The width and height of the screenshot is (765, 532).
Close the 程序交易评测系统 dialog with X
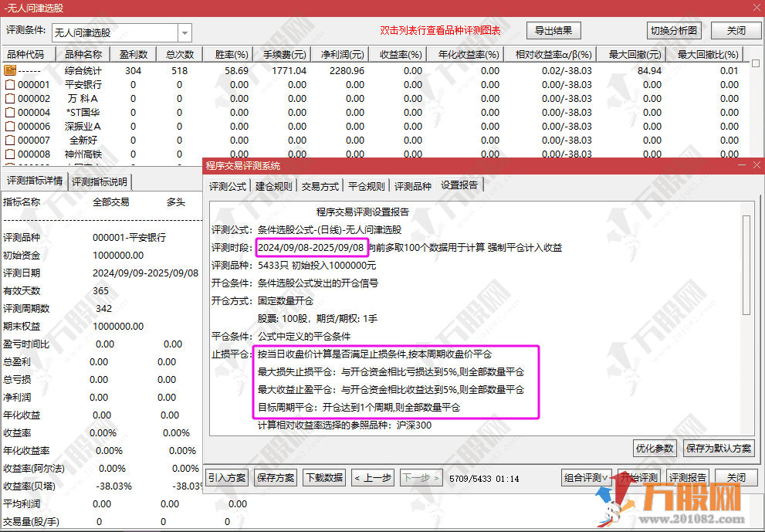tap(757, 165)
